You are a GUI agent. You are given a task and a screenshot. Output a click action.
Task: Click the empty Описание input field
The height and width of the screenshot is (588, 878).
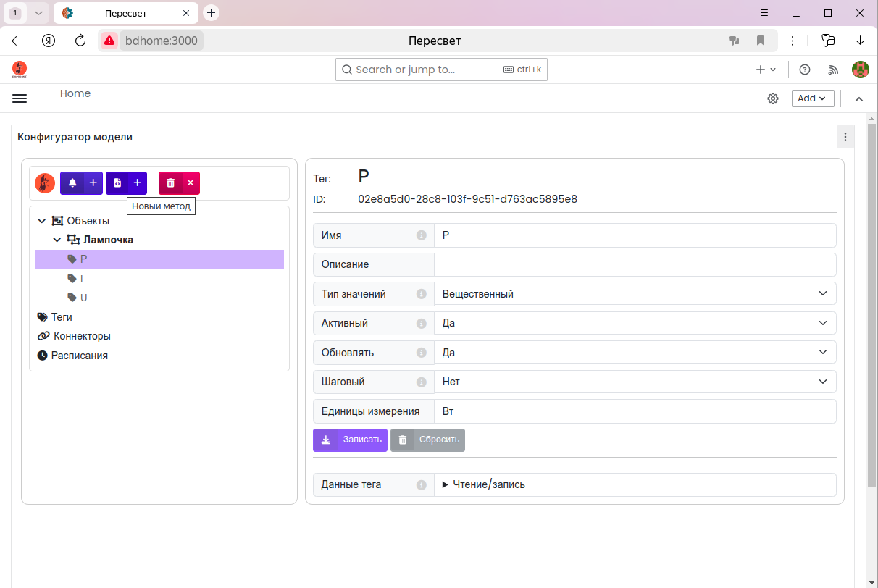pos(635,264)
